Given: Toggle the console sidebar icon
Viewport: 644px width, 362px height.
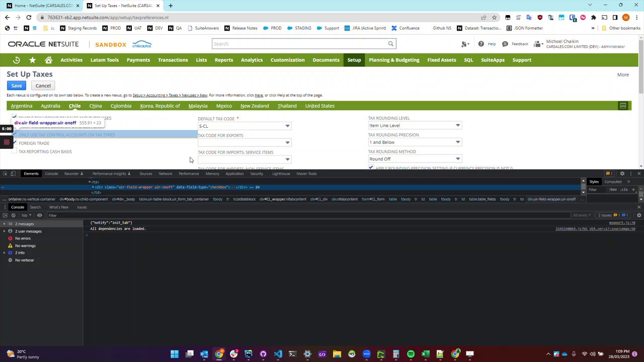Looking at the screenshot, I should [x=5, y=215].
